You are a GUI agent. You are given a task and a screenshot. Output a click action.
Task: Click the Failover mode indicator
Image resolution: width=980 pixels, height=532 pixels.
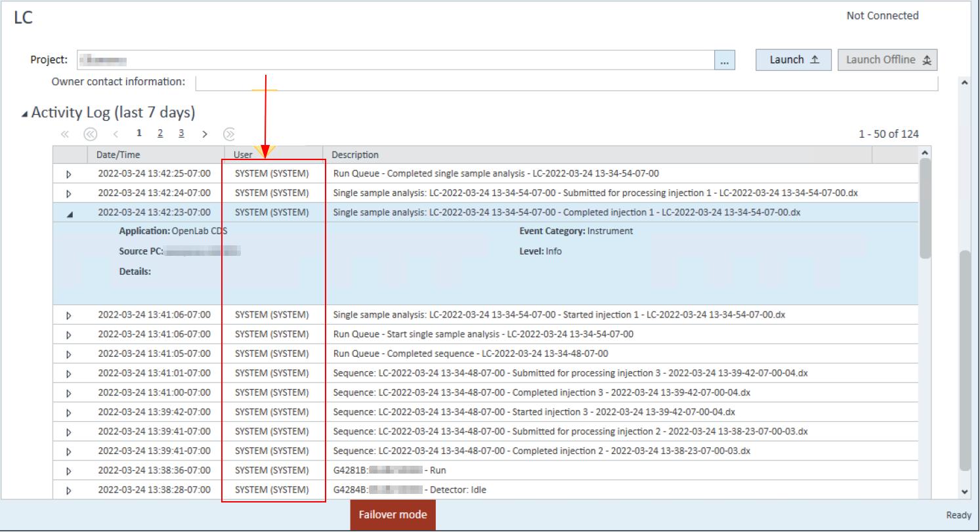393,515
